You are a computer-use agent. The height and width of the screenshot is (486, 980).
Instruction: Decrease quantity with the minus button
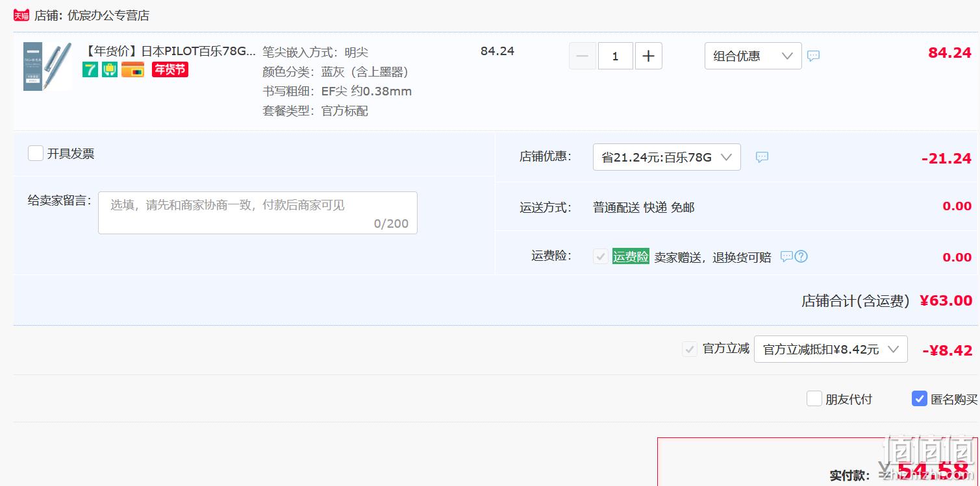(583, 56)
